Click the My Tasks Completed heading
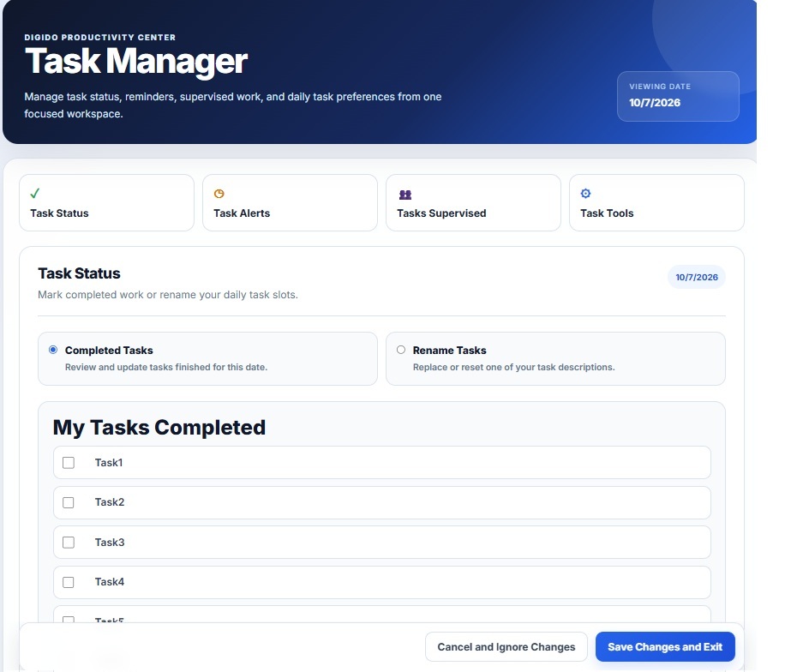 159,428
